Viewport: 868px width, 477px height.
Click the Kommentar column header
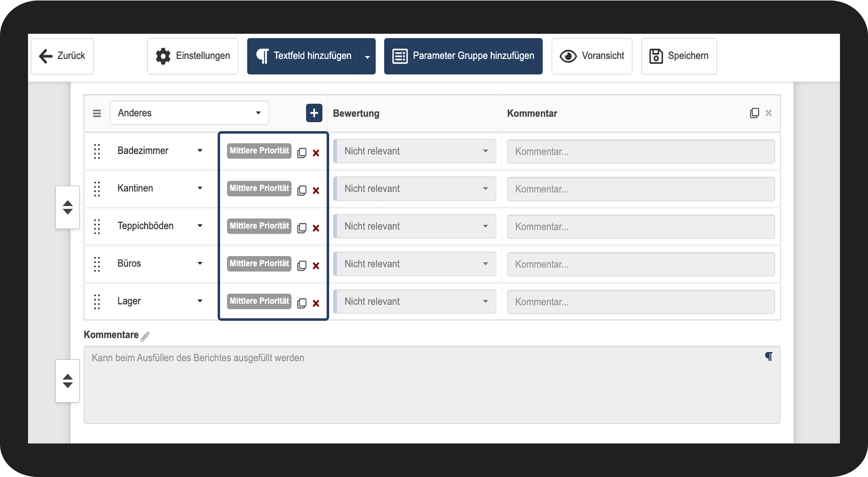(532, 113)
